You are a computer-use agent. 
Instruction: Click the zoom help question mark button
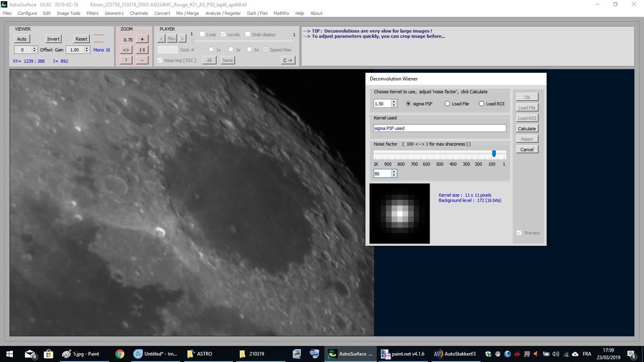126,60
